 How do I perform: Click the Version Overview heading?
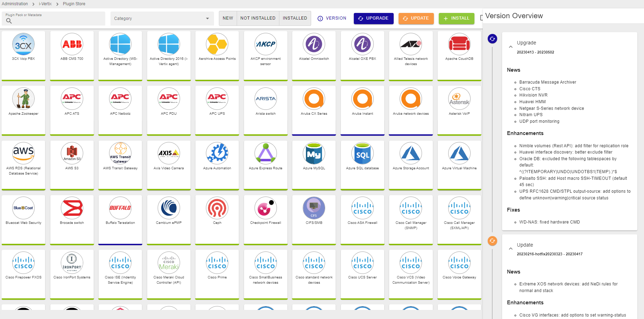tap(514, 16)
